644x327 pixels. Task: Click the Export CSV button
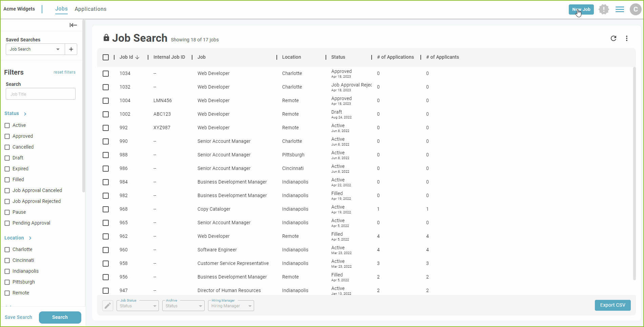[x=612, y=305]
